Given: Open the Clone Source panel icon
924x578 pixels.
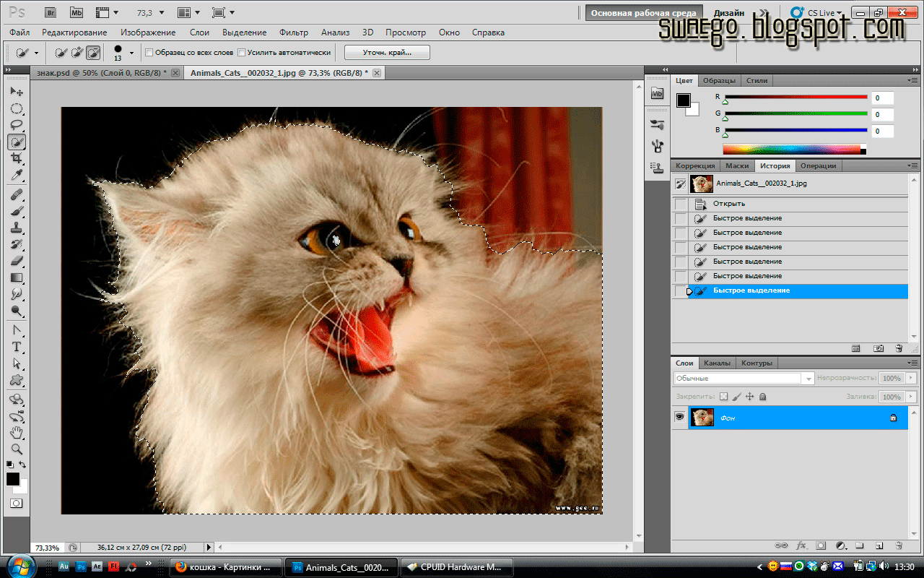Looking at the screenshot, I should tap(657, 167).
